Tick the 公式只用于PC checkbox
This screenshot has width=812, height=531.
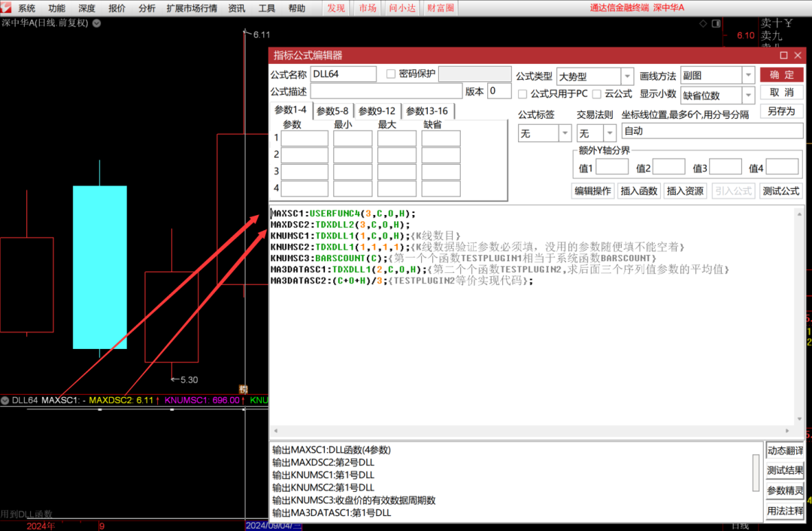pos(523,94)
